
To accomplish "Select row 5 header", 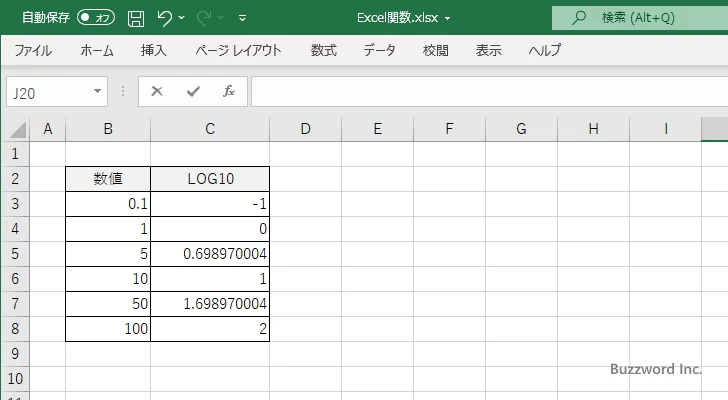I will pyautogui.click(x=15, y=254).
